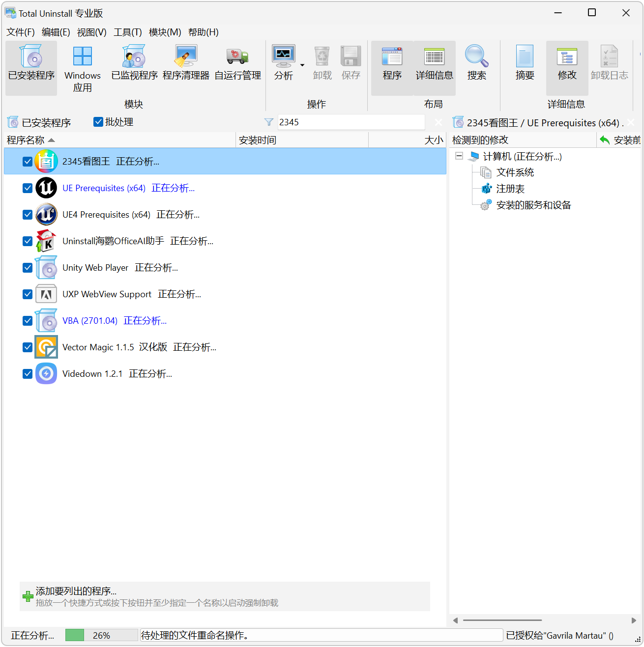Sort by 安装时间 column header
The height and width of the screenshot is (647, 644).
tap(302, 140)
